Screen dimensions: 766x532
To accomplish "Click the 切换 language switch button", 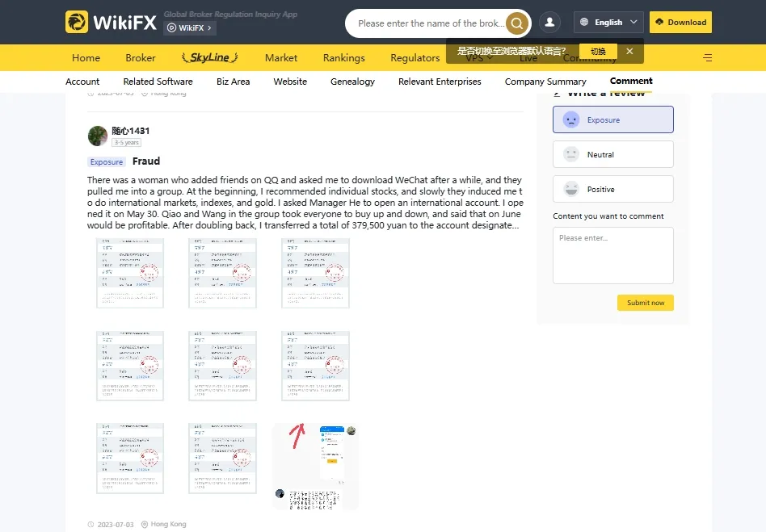I will (598, 51).
